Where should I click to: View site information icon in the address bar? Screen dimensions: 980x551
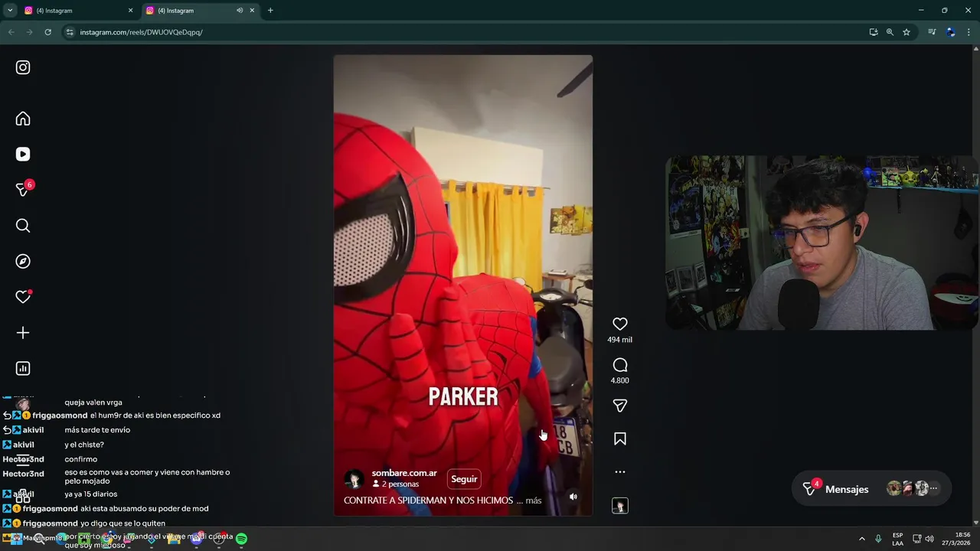[70, 32]
